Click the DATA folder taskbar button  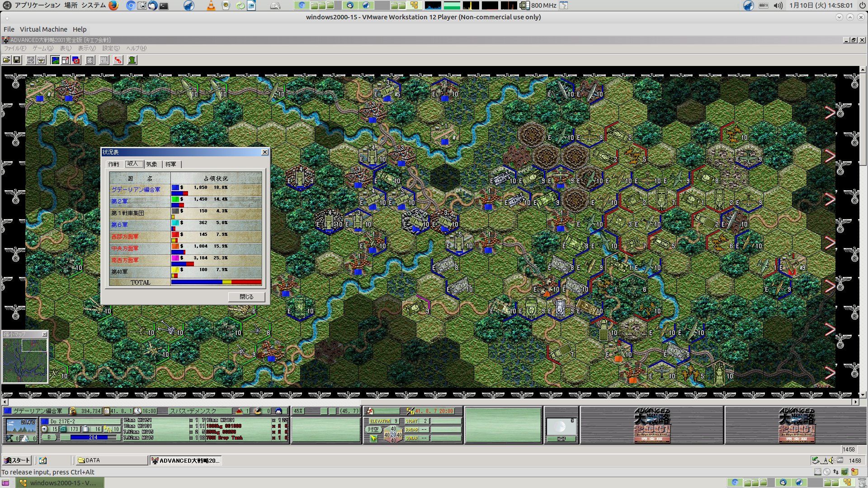111,460
